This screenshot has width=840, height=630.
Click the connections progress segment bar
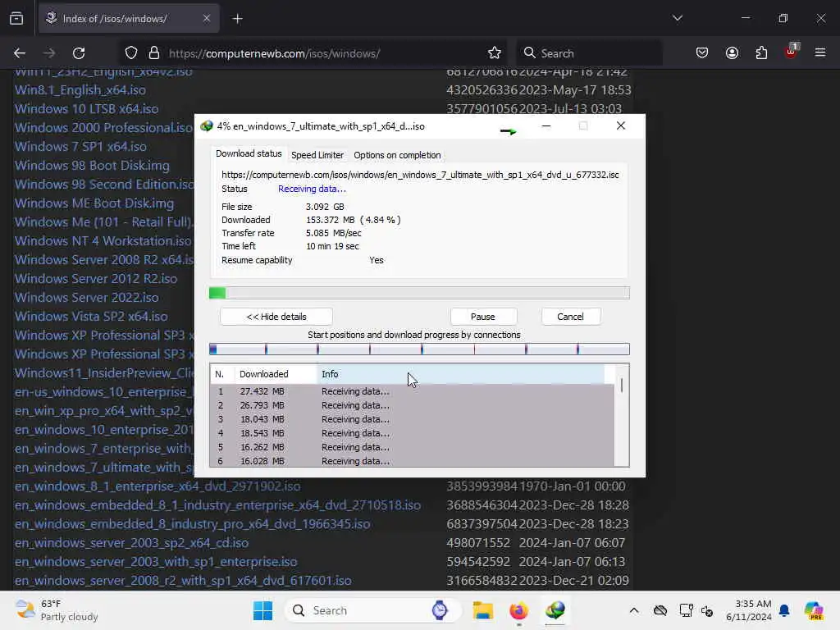point(419,349)
